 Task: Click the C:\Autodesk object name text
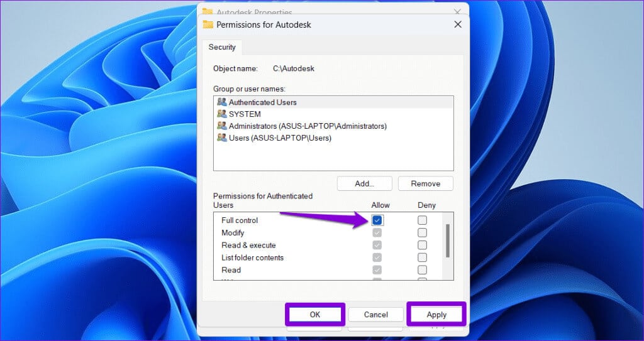point(294,68)
